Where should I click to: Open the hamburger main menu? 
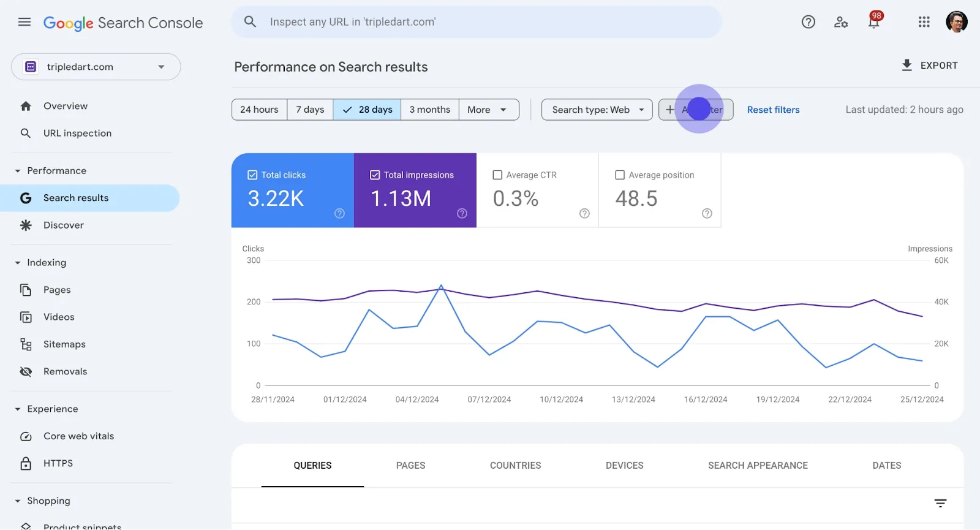click(x=24, y=22)
